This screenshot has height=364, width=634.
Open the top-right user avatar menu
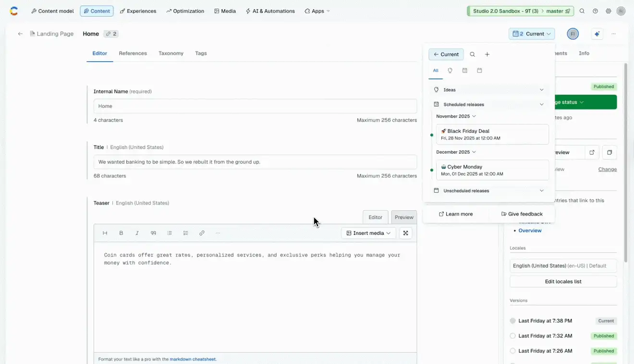[621, 11]
